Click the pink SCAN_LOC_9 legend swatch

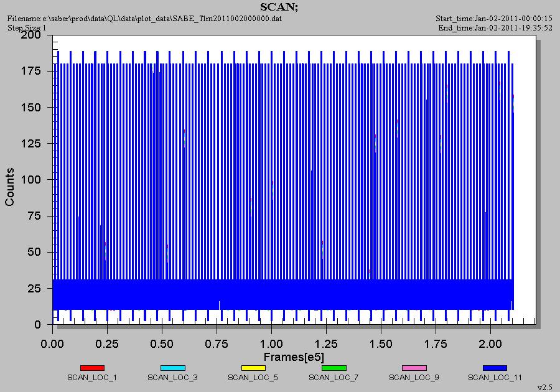point(414,368)
